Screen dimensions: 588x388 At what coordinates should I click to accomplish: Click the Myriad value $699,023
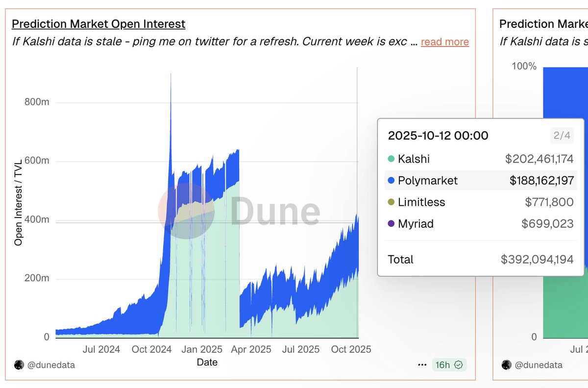coord(547,223)
